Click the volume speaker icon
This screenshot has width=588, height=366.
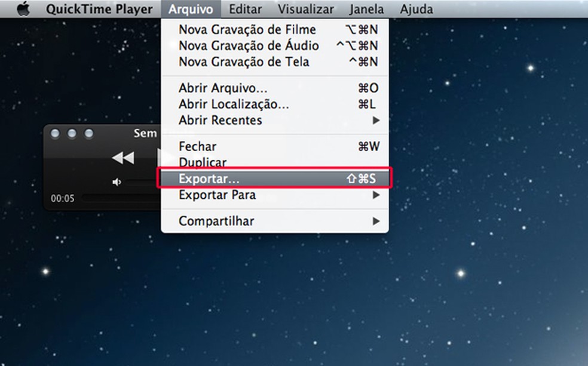tap(117, 182)
